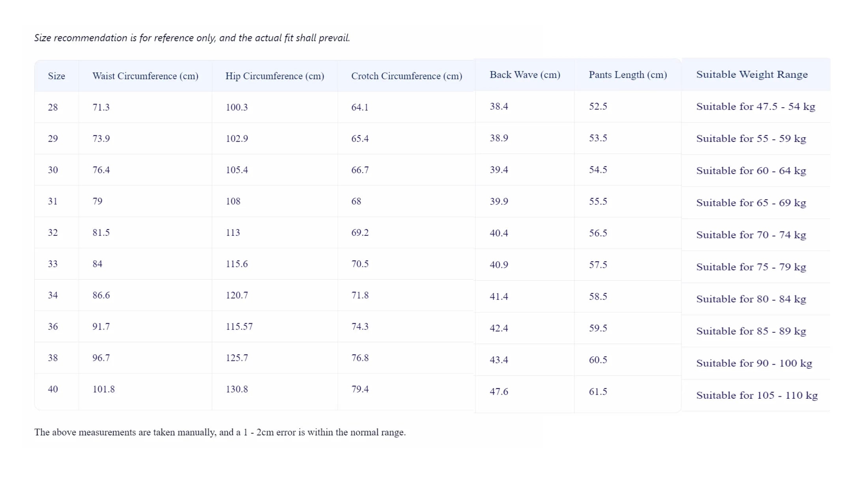Click the Size column header
The image size is (868, 500).
coord(56,76)
